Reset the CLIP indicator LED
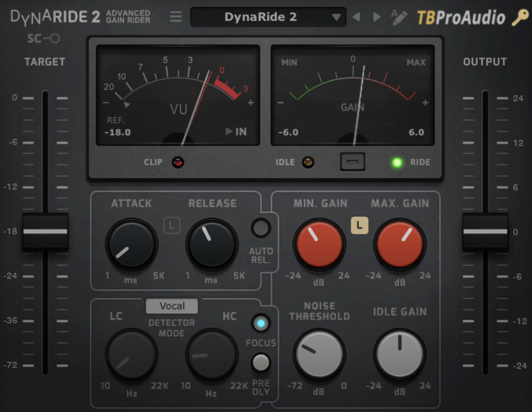 (x=178, y=162)
